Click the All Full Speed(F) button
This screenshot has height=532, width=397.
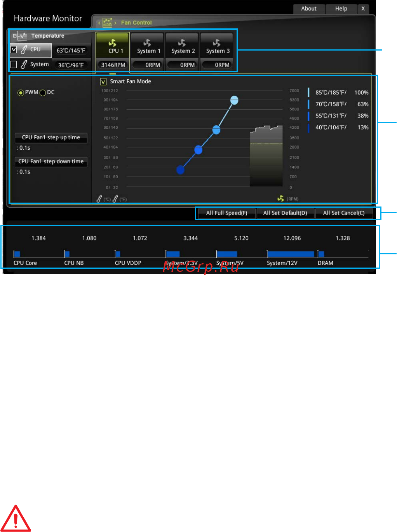(227, 213)
